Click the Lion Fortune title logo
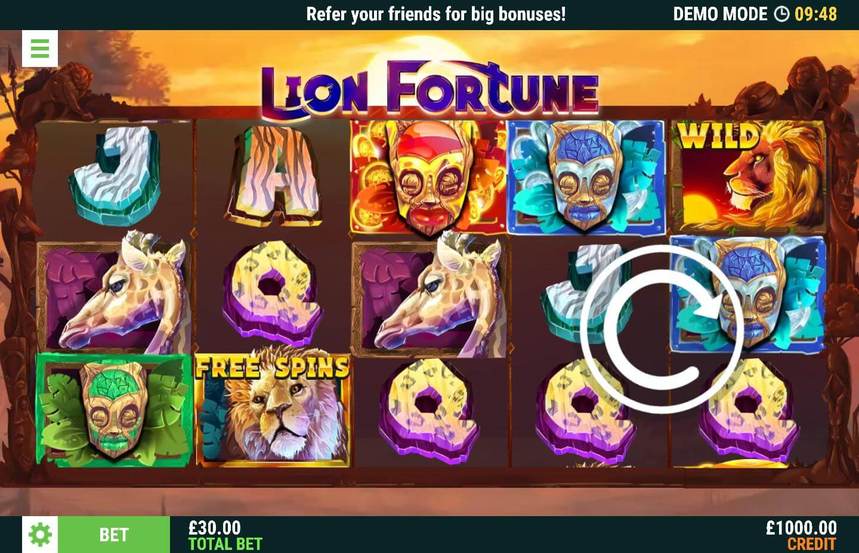The image size is (859, 553). (x=430, y=90)
